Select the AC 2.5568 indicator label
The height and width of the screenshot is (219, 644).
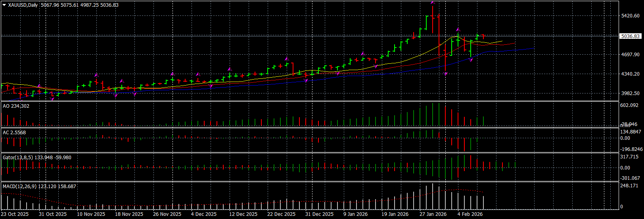click(14, 133)
